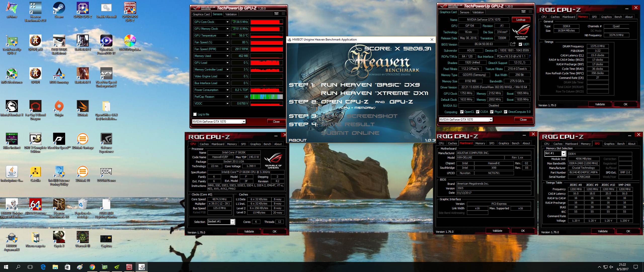Open the taskbar notification center icon
644x272 pixels.
tap(635, 267)
